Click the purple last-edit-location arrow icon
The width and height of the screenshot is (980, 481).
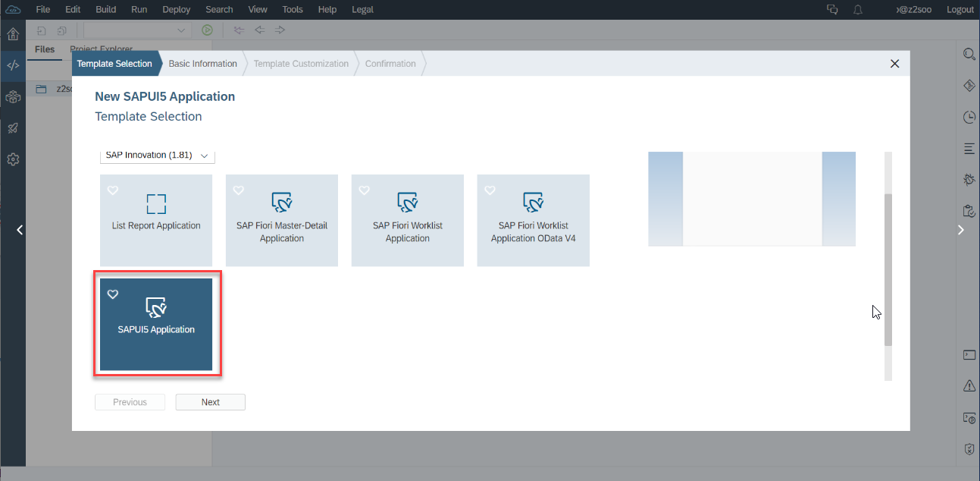point(239,30)
